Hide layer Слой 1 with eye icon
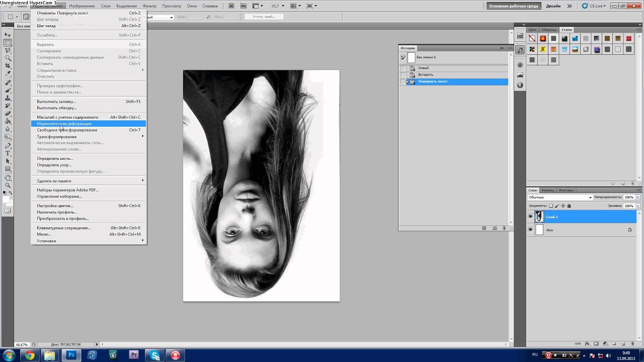This screenshot has width=644, height=362. 530,217
